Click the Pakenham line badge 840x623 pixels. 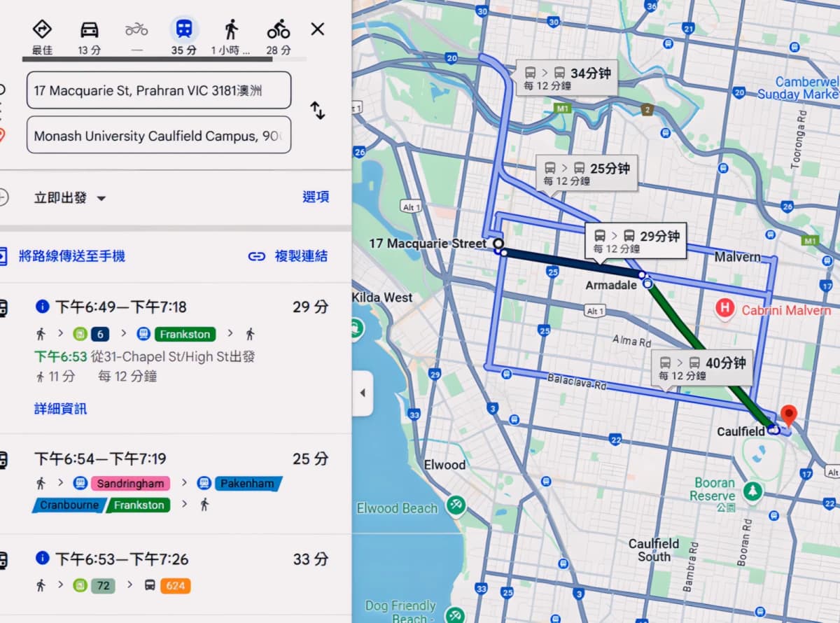click(248, 484)
